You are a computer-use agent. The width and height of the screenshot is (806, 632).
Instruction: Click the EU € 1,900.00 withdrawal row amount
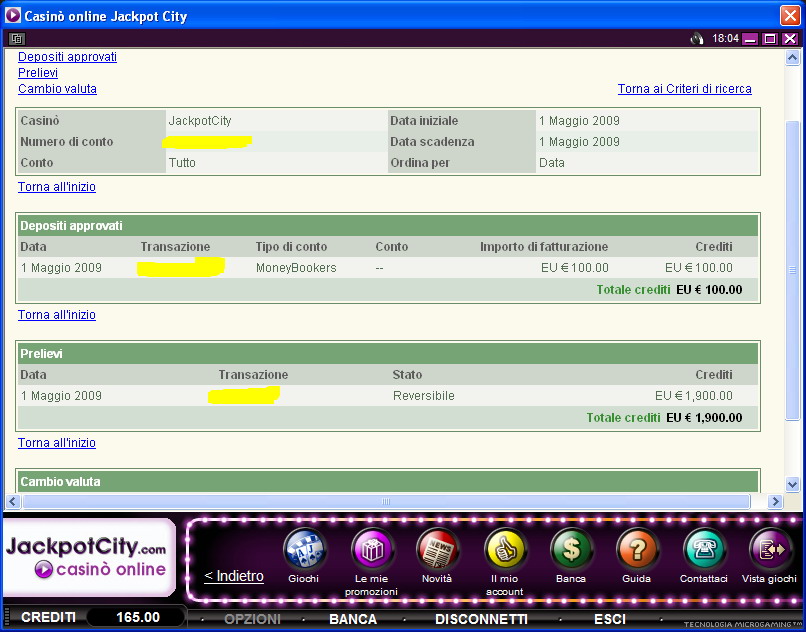pos(693,396)
